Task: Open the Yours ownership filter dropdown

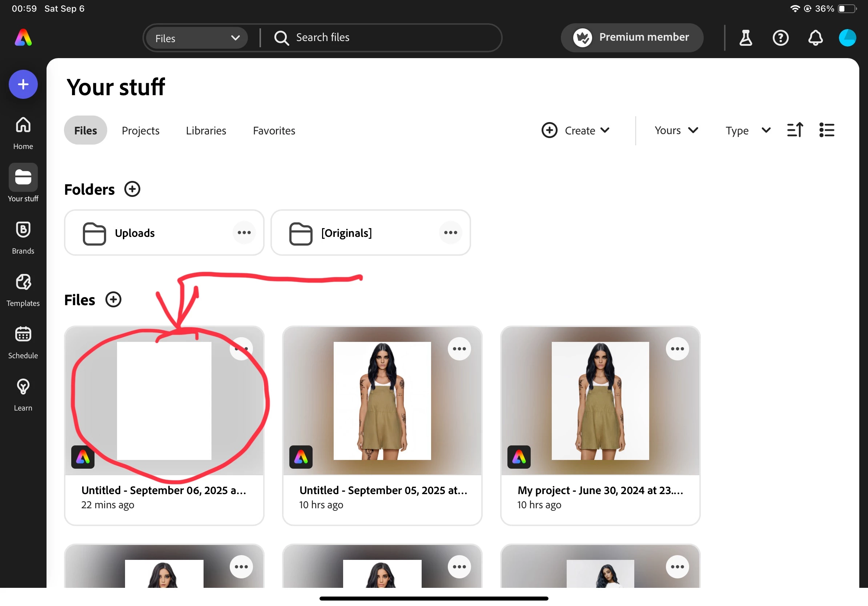Action: click(x=676, y=130)
